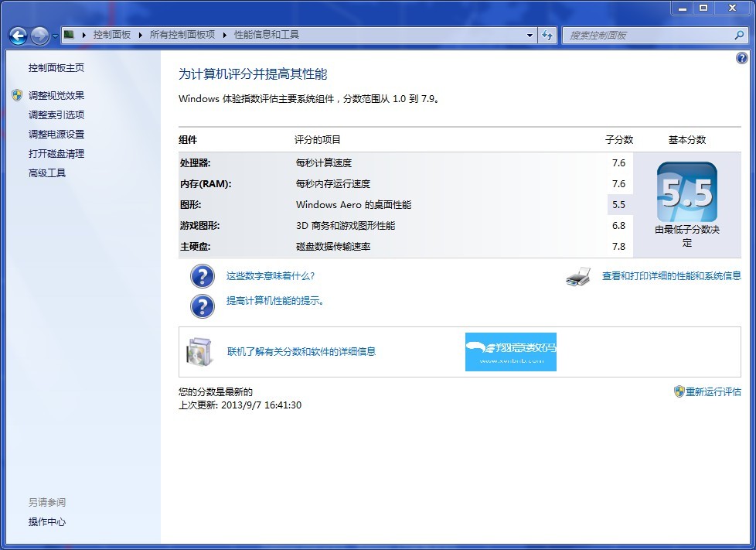Click the magnifier search icon
756x550 pixels.
[739, 35]
